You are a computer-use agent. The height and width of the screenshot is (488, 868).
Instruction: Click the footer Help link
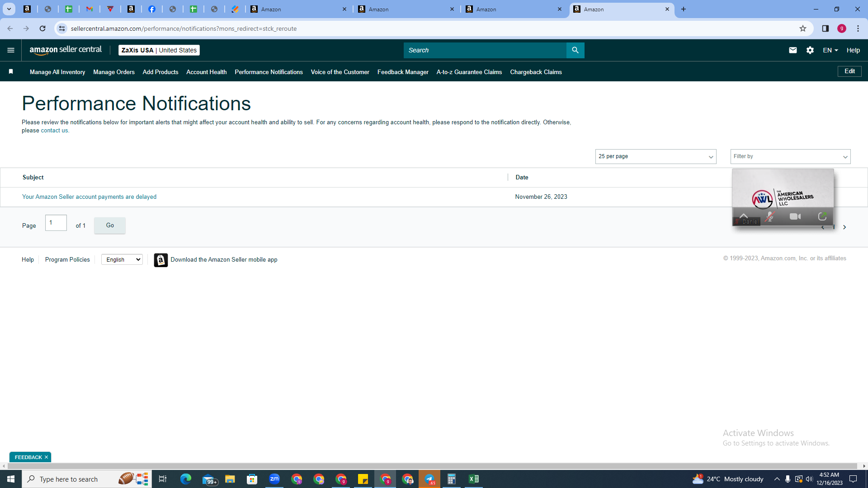[x=28, y=259]
